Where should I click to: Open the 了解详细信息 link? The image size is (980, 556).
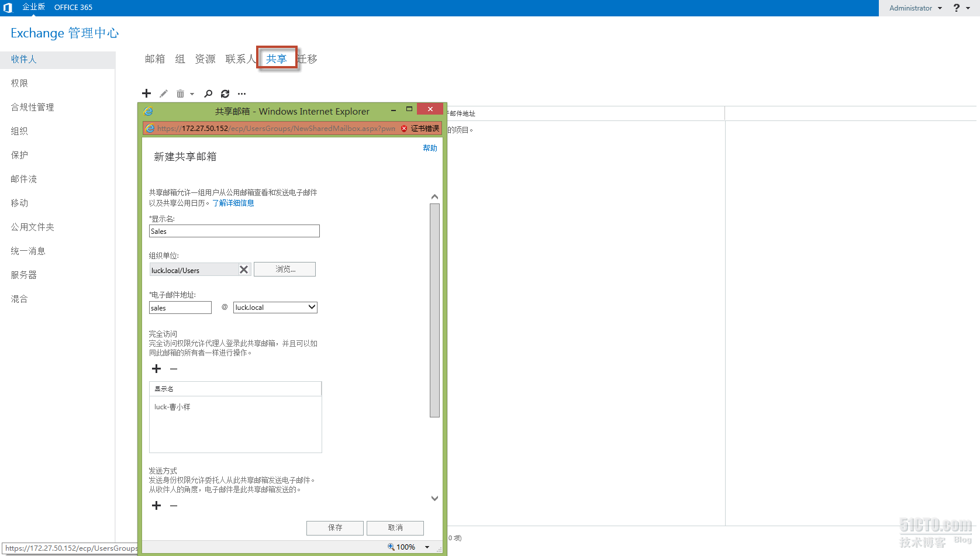233,203
